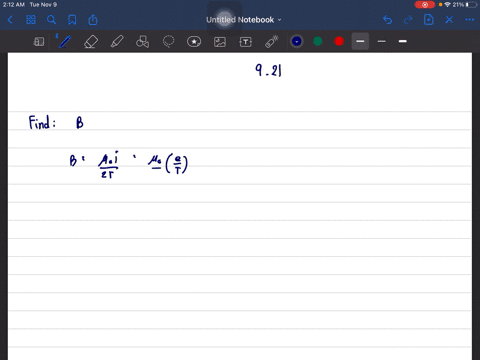Choose the dark blue pen color
This screenshot has height=360, width=480.
[x=297, y=41]
